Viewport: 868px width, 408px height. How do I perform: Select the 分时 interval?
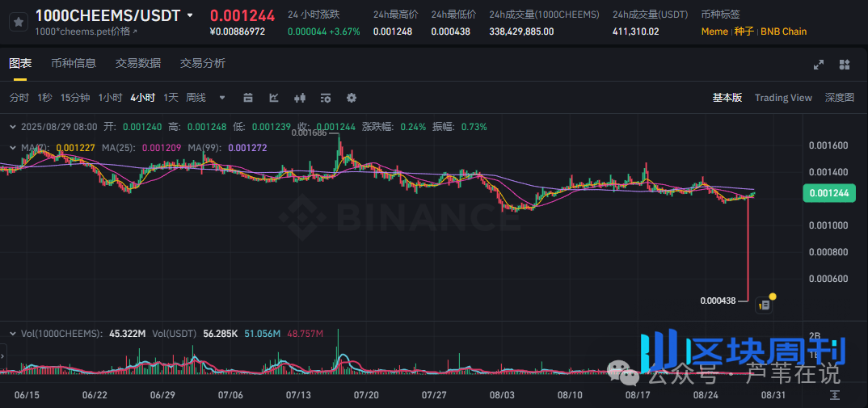[x=19, y=98]
